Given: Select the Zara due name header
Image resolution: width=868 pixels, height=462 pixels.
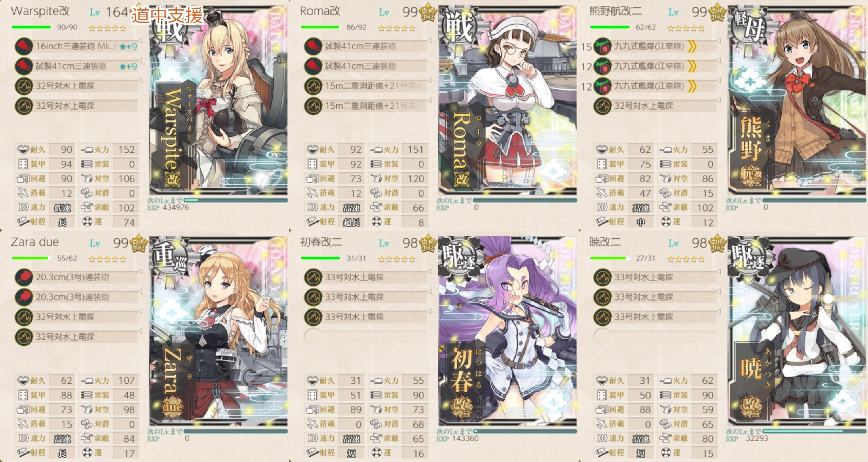Looking at the screenshot, I should (35, 242).
